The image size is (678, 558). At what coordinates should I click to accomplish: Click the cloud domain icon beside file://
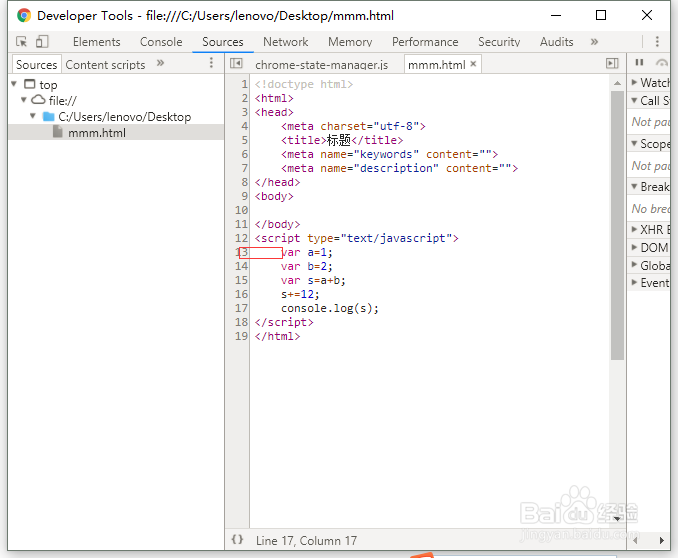38,99
